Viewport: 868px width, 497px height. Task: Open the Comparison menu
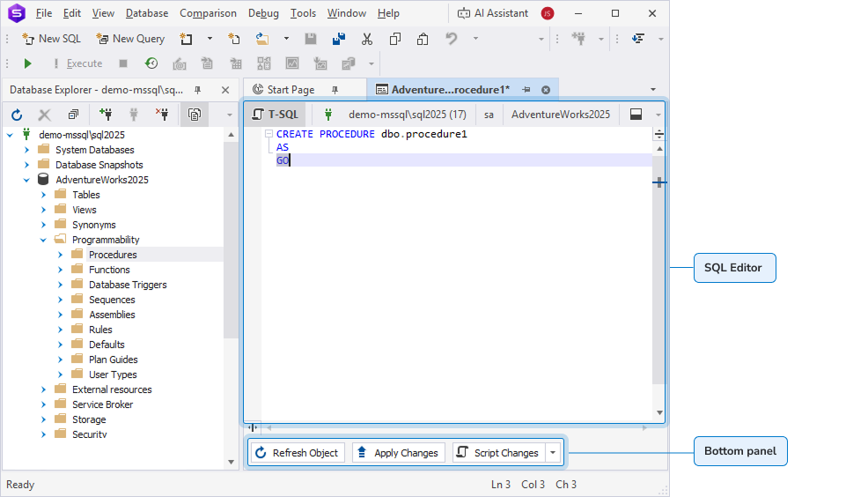pos(208,13)
